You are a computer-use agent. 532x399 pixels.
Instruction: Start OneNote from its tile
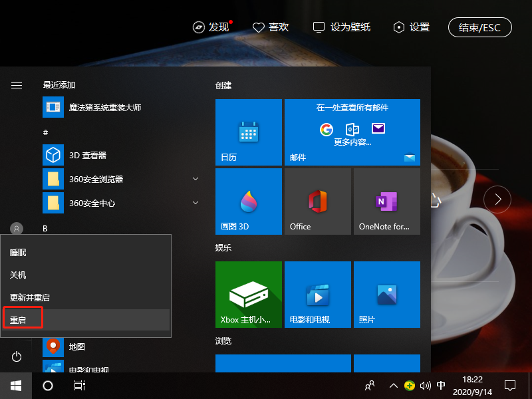click(x=386, y=201)
